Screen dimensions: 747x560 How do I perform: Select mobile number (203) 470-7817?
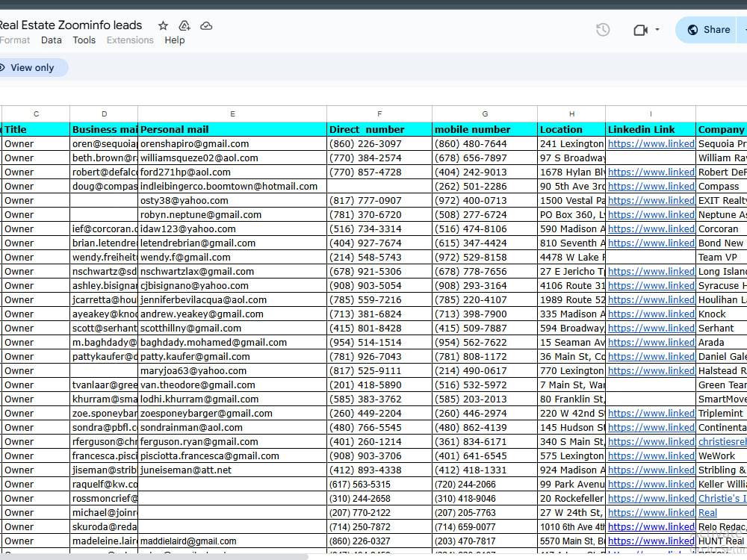coord(485,541)
